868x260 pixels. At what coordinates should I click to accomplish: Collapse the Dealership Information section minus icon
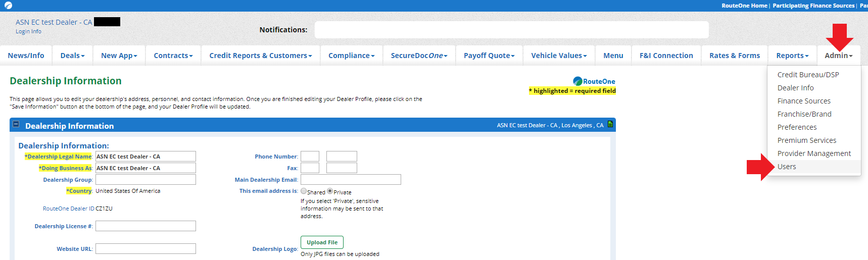coord(16,124)
